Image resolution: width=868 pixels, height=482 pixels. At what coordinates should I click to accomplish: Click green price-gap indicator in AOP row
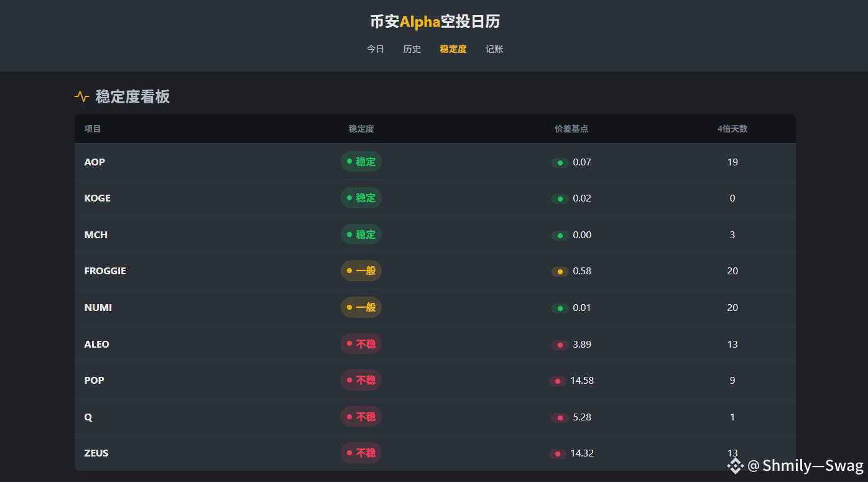(x=560, y=163)
